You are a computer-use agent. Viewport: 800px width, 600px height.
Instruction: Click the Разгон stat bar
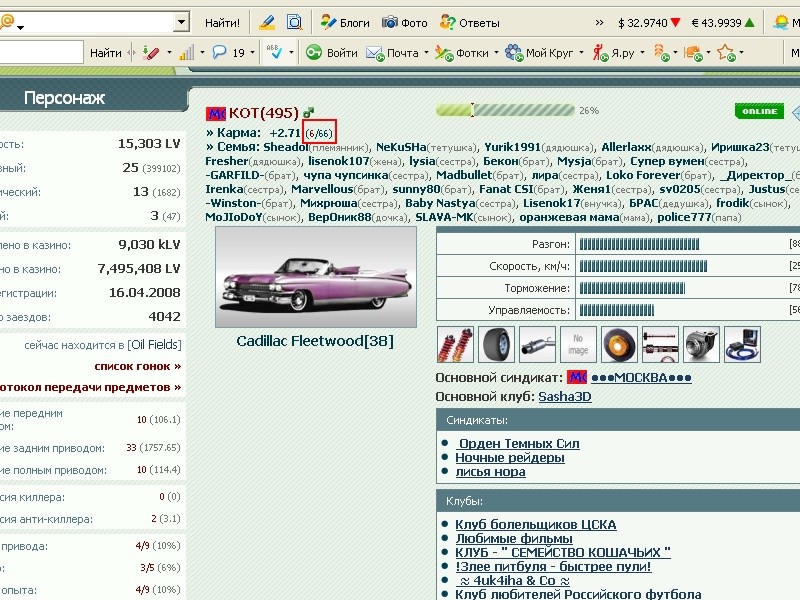639,244
